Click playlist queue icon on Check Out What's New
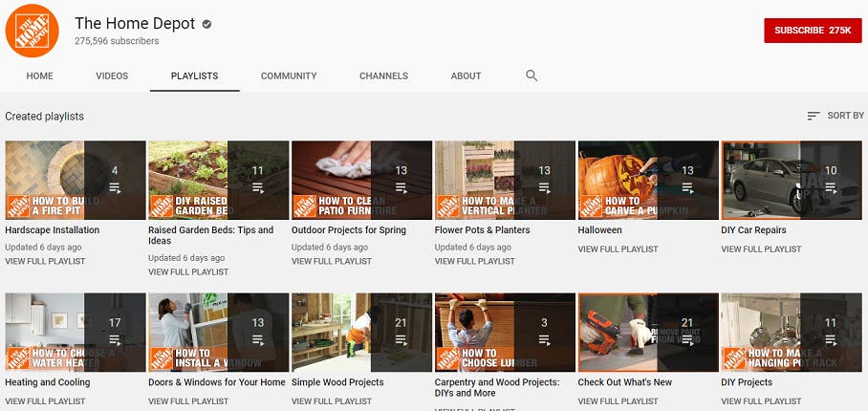The height and width of the screenshot is (411, 868). (x=687, y=339)
